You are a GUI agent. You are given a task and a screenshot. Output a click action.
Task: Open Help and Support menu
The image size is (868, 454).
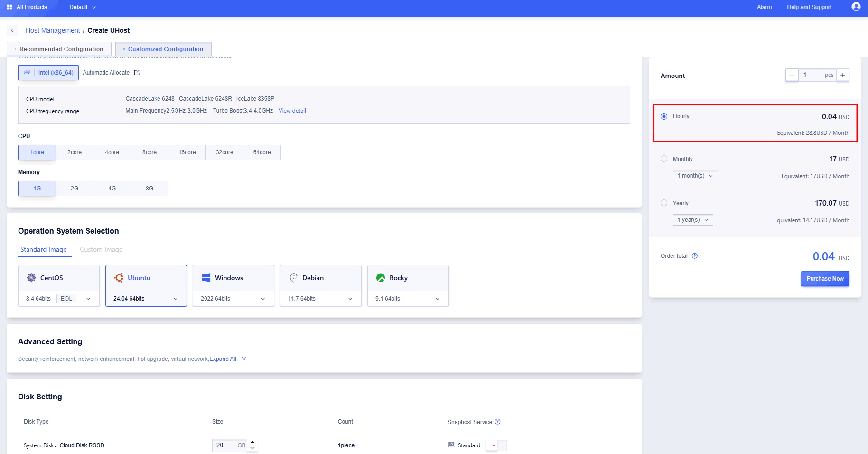809,7
